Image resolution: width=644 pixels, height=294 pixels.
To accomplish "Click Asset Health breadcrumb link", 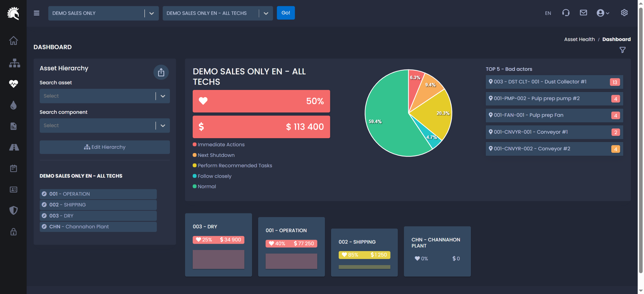I will tap(579, 39).
